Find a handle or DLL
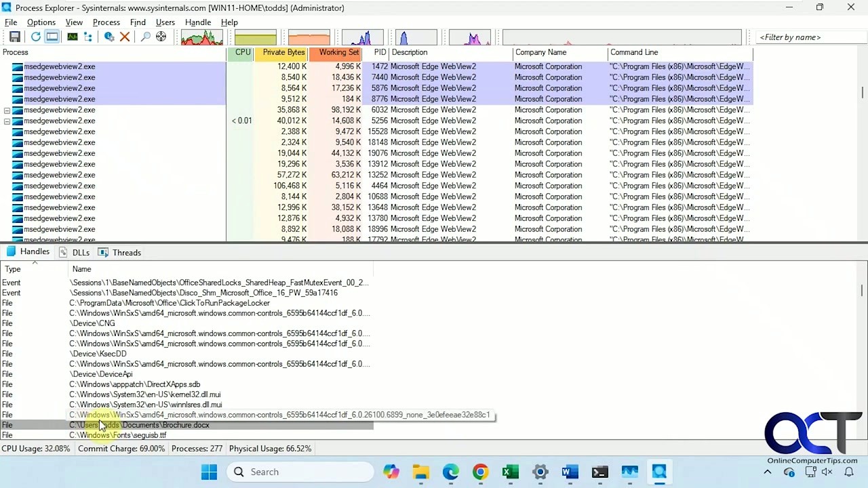Image resolution: width=868 pixels, height=488 pixels. point(144,37)
